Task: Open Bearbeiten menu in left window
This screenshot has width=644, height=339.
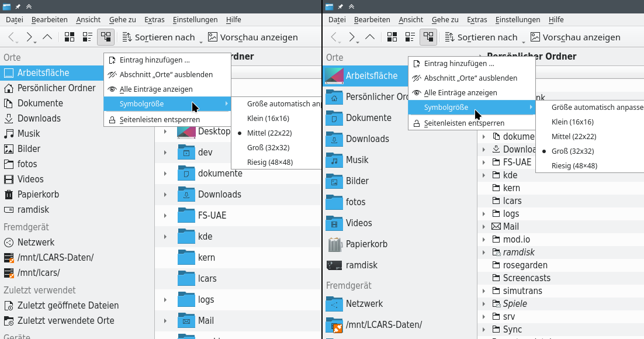Action: tap(49, 20)
